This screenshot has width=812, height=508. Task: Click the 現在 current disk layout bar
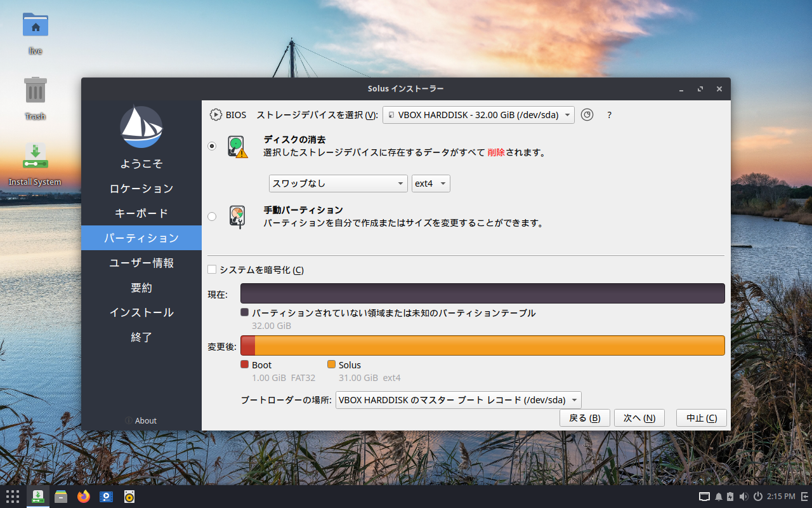pos(483,293)
